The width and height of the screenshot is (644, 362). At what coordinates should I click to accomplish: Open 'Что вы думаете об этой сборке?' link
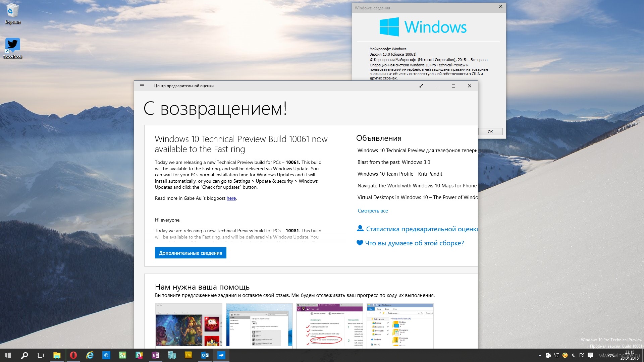click(410, 243)
